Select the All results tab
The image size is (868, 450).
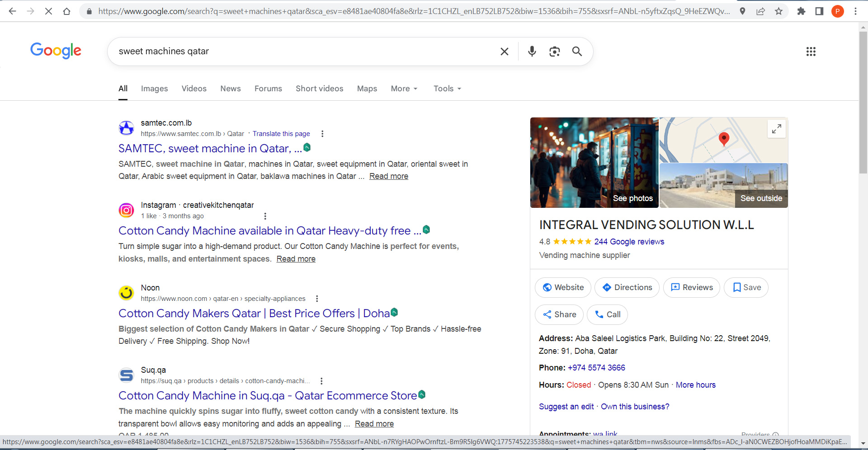click(123, 89)
